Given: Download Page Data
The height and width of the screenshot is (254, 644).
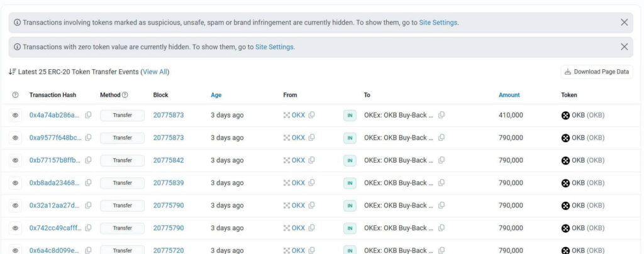Looking at the screenshot, I should (596, 72).
